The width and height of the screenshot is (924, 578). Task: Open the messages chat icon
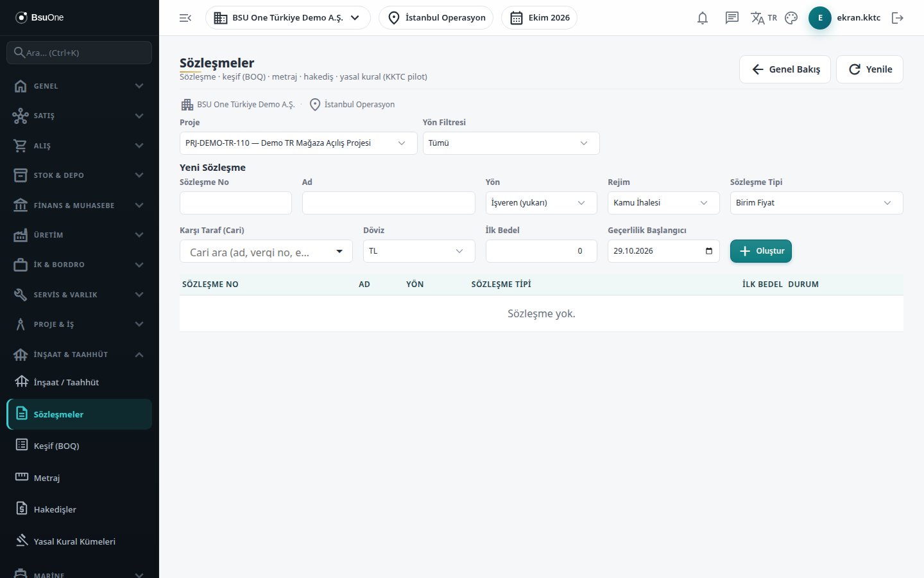(x=732, y=18)
